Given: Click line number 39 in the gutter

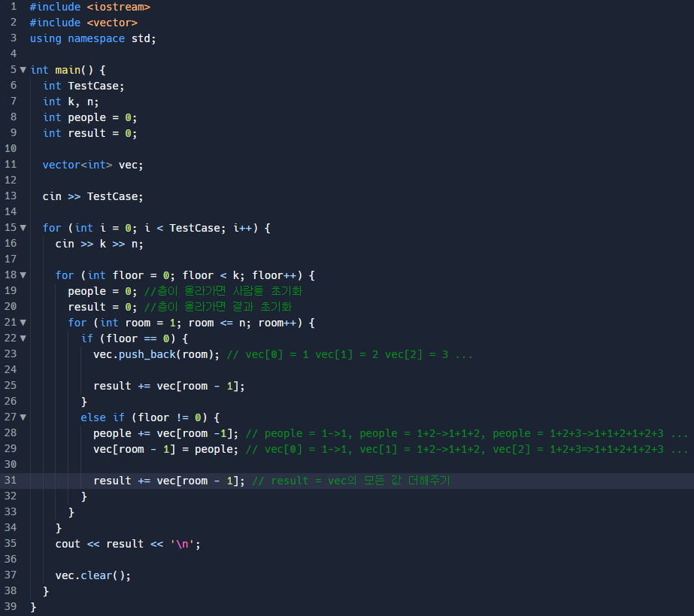Looking at the screenshot, I should point(11,607).
